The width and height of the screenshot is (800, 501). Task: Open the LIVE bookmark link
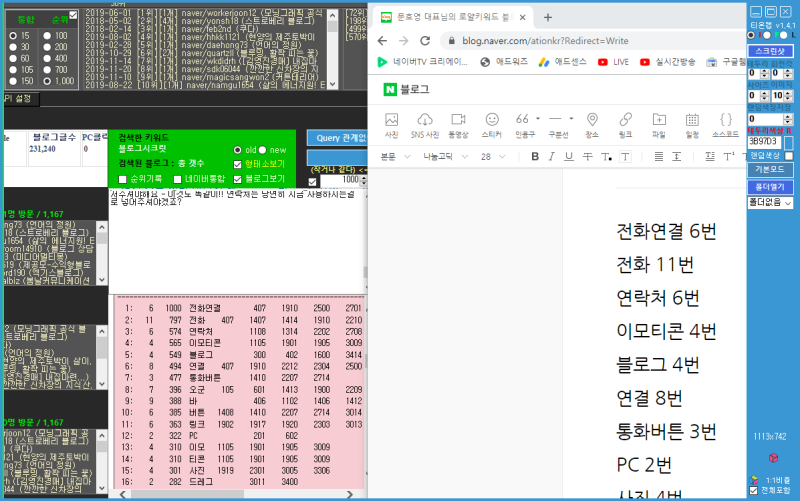pyautogui.click(x=614, y=62)
